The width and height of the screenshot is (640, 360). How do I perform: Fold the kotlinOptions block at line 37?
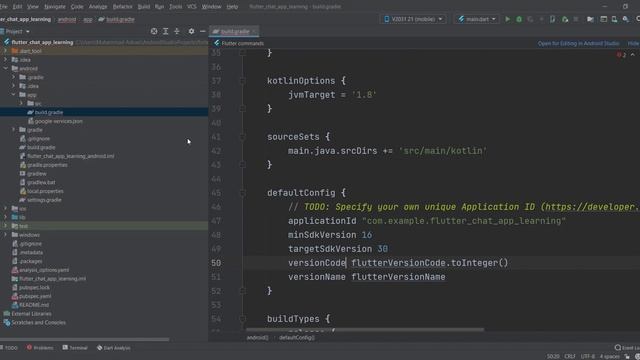(242, 81)
